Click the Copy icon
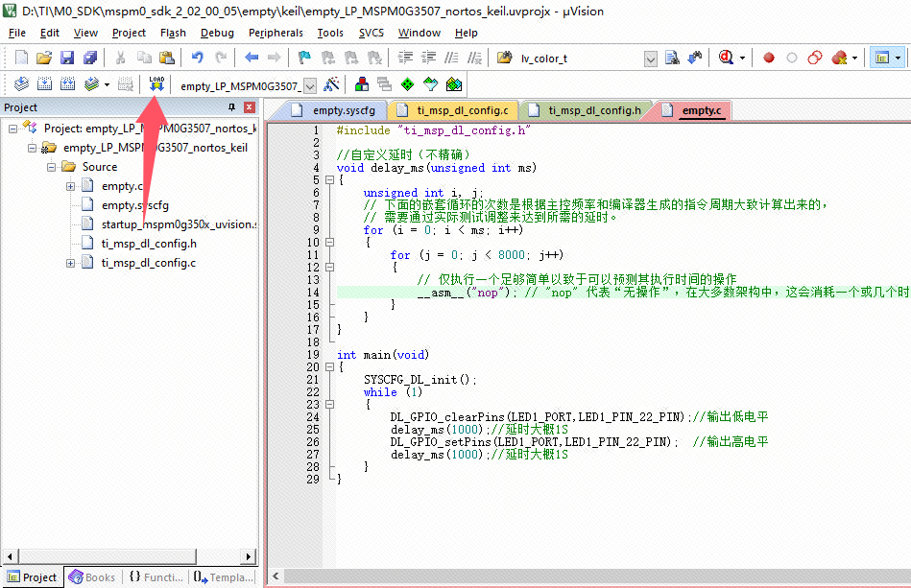This screenshot has width=911, height=588. (144, 58)
